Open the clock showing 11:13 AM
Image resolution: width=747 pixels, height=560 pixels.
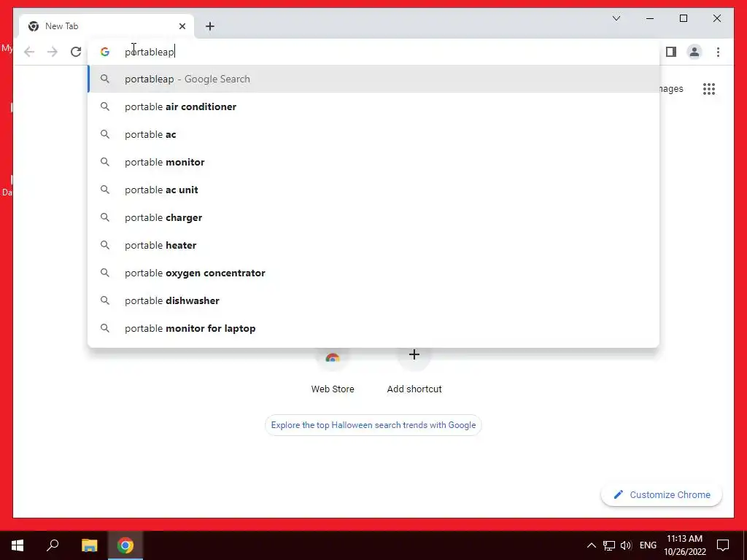tap(684, 545)
